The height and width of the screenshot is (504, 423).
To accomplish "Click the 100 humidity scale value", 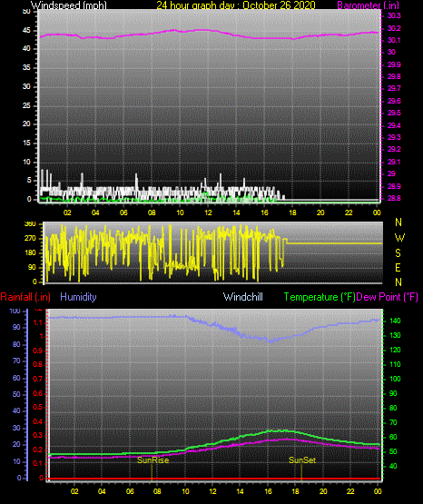I will pos(15,311).
